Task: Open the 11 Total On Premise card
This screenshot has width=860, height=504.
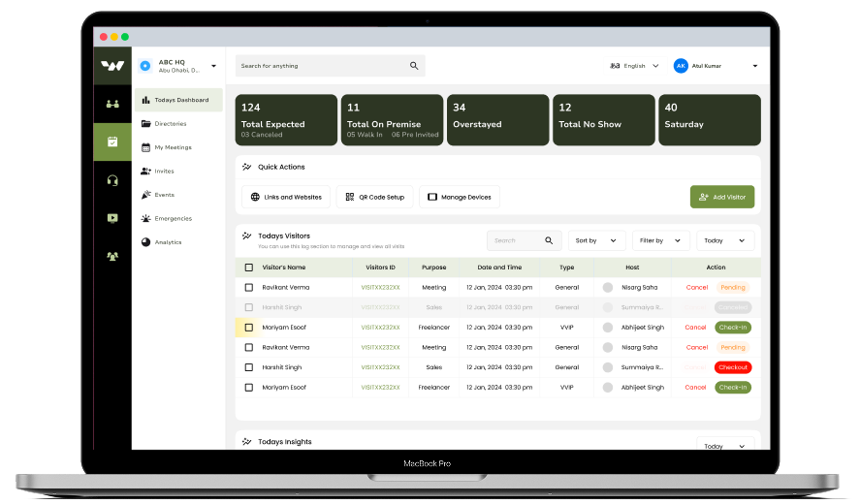Action: pyautogui.click(x=392, y=120)
